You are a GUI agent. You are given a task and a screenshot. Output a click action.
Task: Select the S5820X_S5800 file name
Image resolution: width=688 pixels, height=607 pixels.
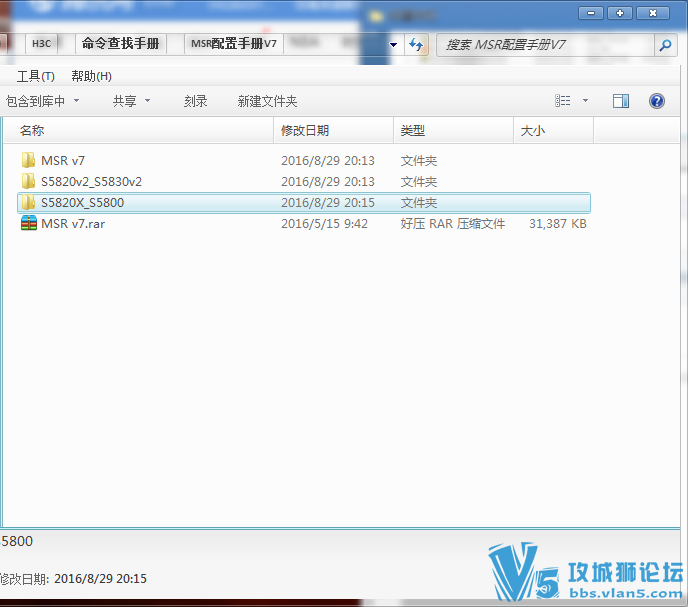tap(82, 203)
